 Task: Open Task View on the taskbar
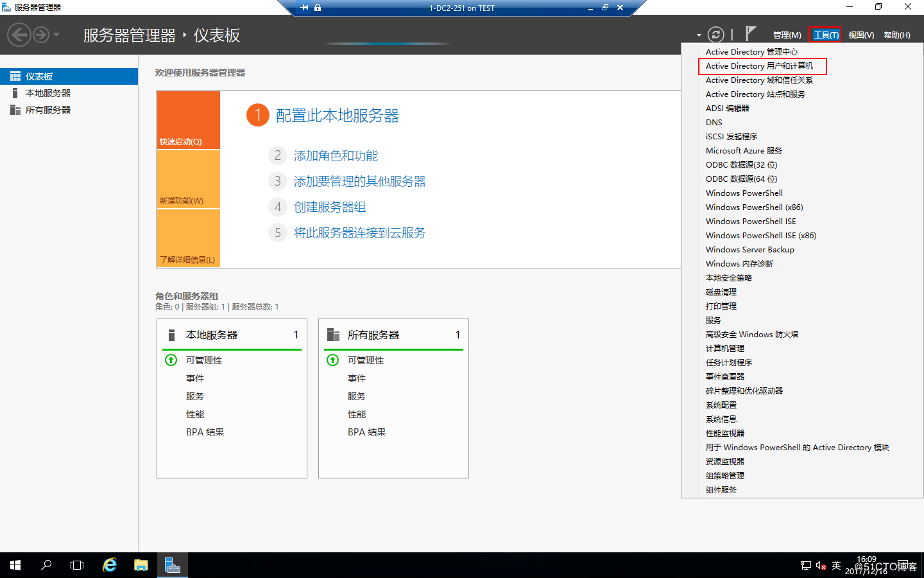[x=77, y=565]
